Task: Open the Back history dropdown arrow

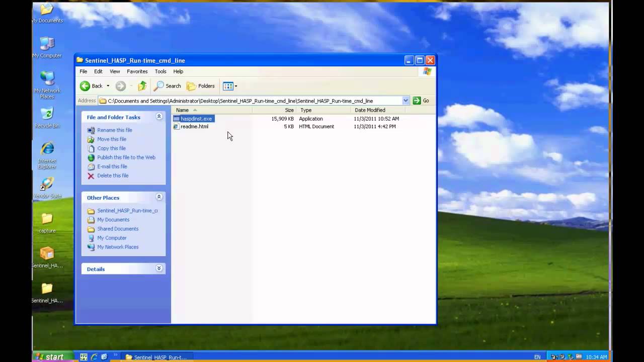Action: [108, 86]
